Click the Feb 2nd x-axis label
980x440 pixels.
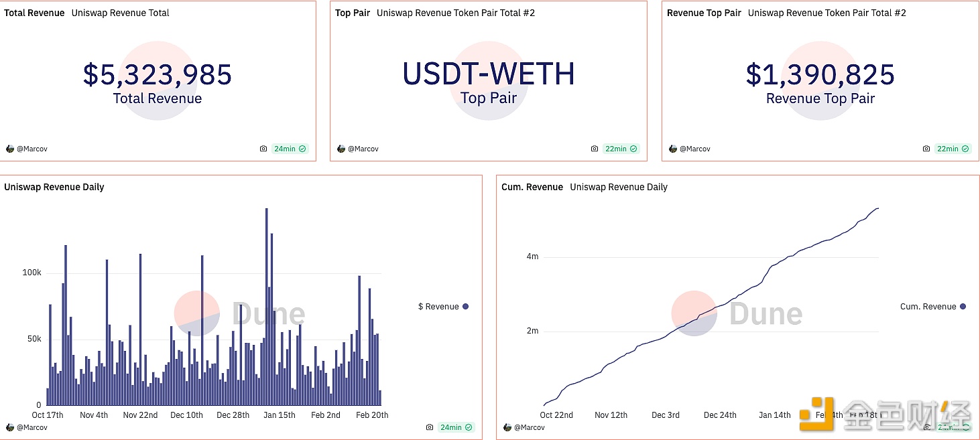326,415
